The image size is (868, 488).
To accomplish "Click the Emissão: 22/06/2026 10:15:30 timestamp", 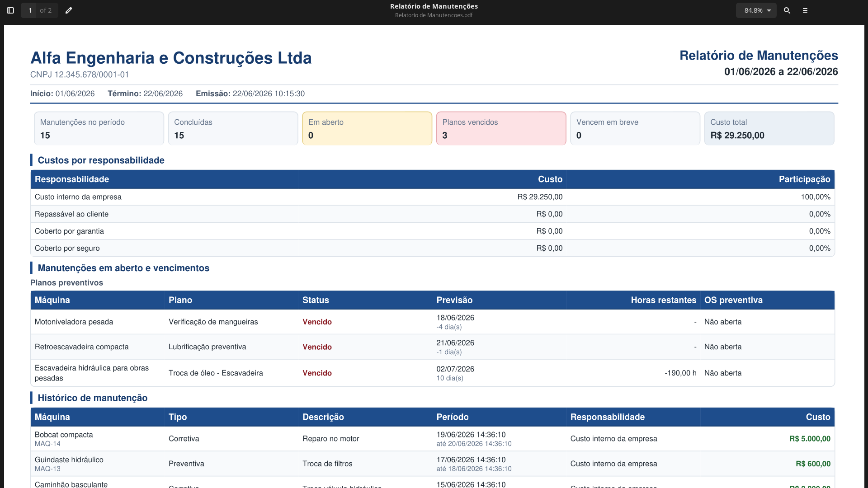I will pos(250,94).
